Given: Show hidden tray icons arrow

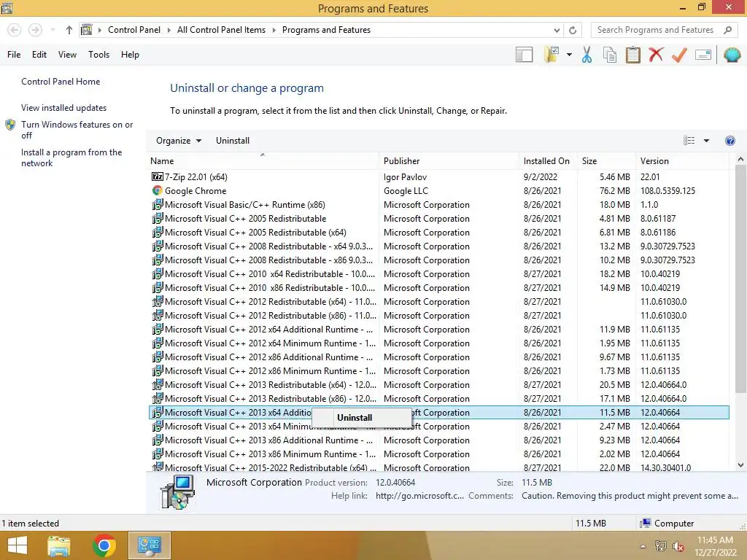Looking at the screenshot, I should (x=643, y=546).
